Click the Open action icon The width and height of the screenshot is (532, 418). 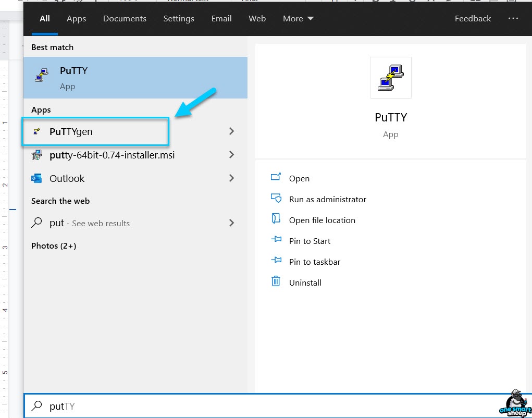[x=276, y=177]
